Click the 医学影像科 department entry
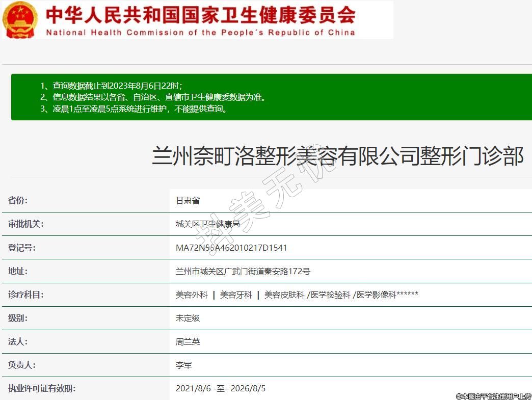 coord(376,295)
